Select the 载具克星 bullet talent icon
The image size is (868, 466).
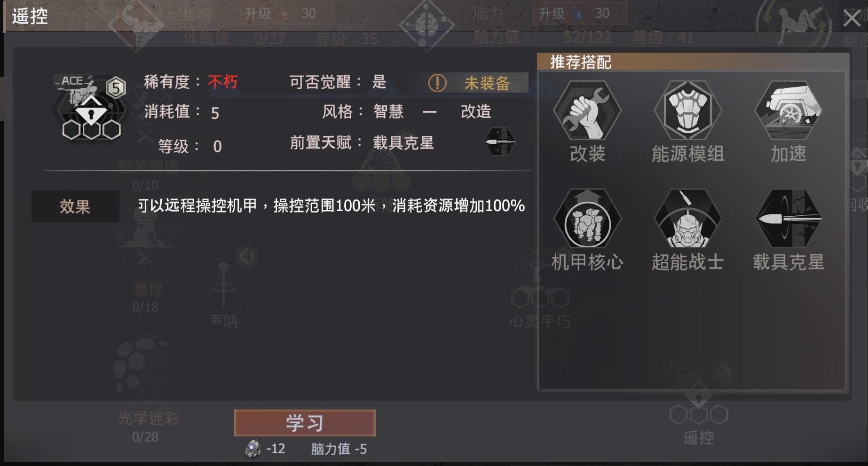[x=789, y=219]
